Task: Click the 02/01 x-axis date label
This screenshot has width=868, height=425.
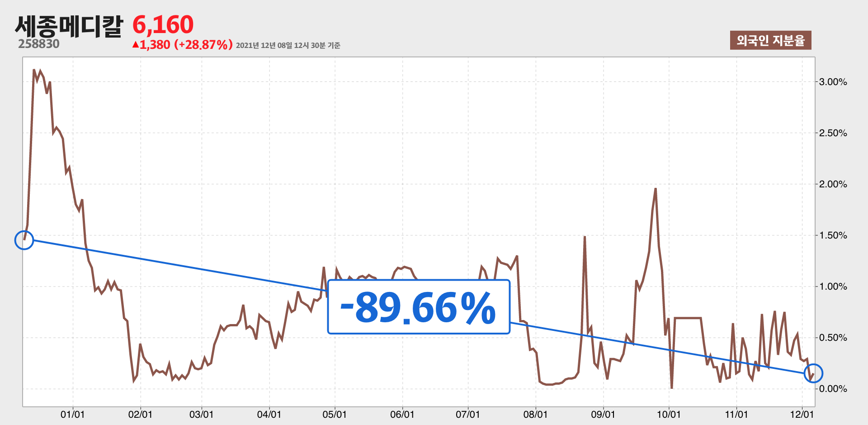Action: point(141,415)
